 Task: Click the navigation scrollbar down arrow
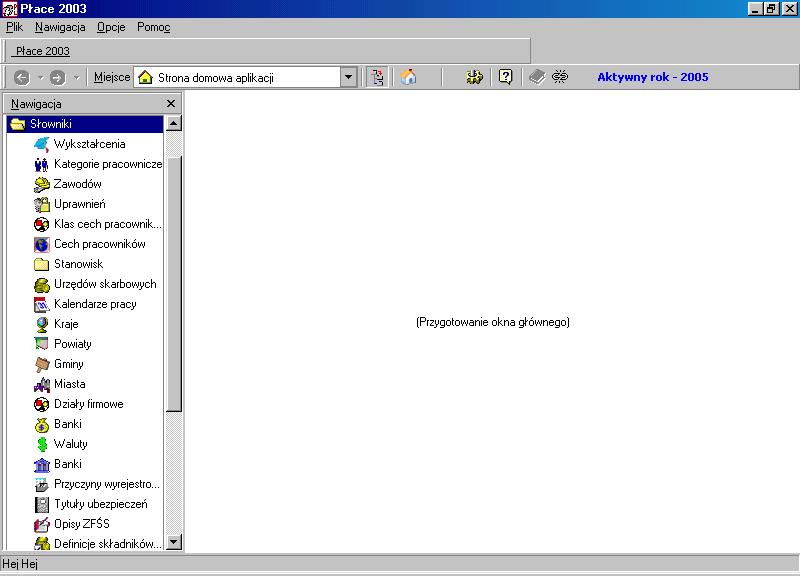click(x=173, y=542)
